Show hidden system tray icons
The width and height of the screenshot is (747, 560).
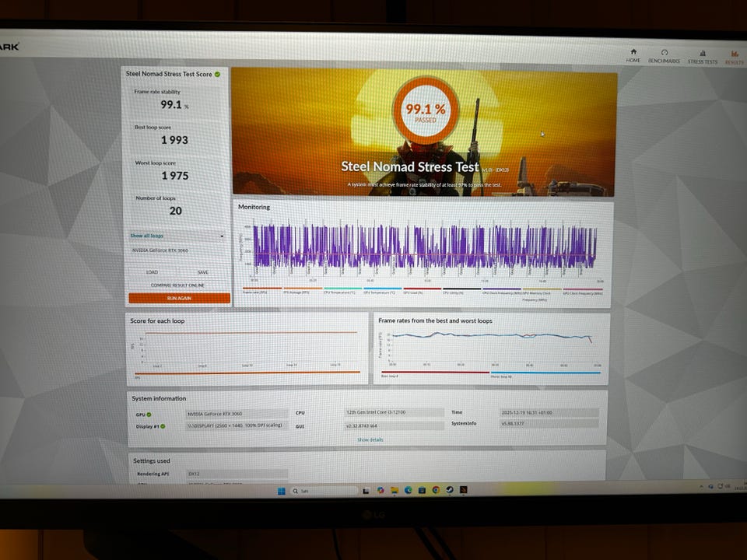coord(701,486)
